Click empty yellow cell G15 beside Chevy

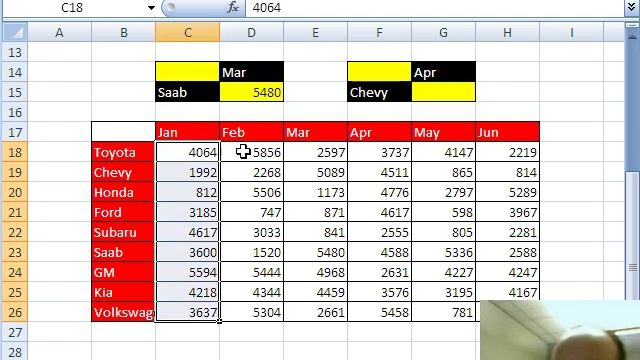tap(444, 92)
